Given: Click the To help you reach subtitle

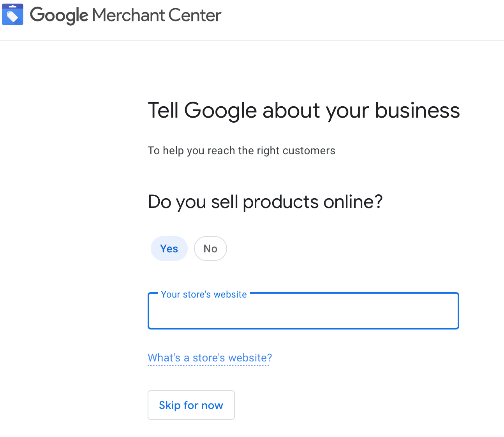Looking at the screenshot, I should 241,151.
